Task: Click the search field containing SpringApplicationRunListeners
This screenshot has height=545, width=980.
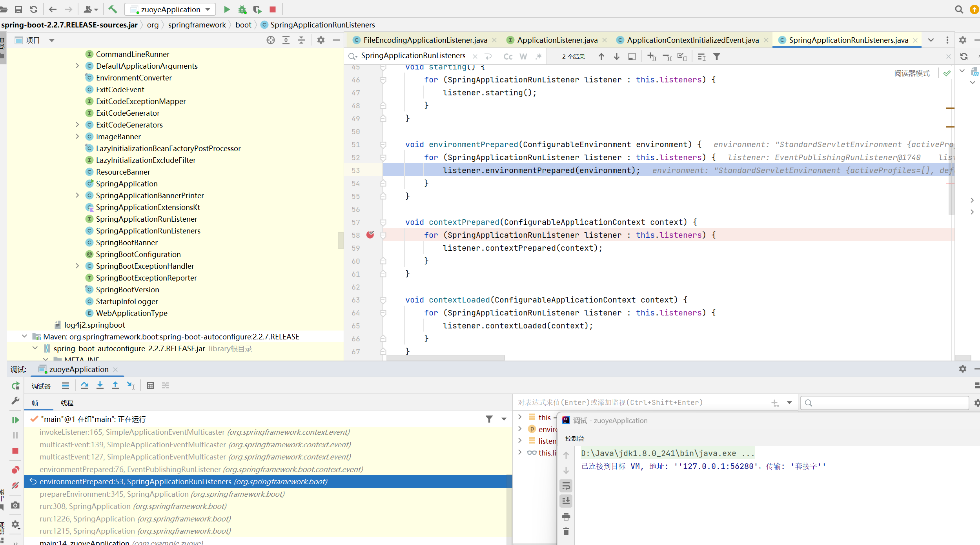Action: pos(413,56)
